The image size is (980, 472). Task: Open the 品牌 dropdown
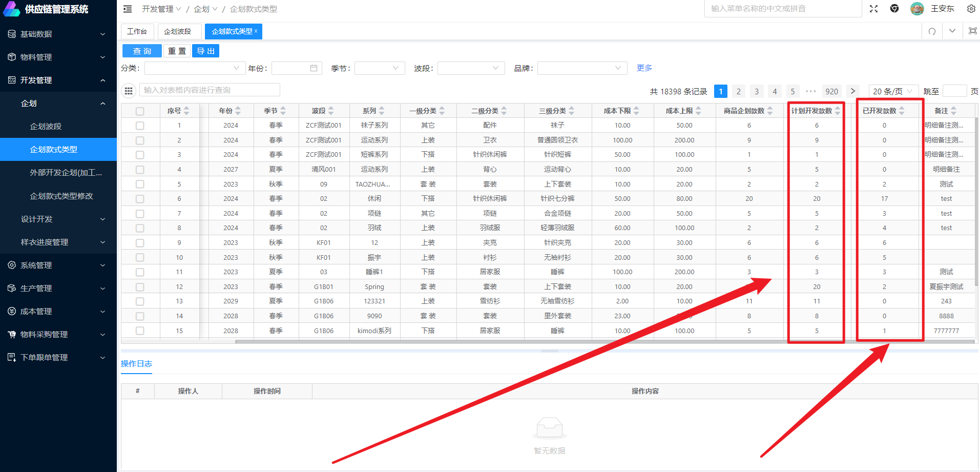[581, 68]
